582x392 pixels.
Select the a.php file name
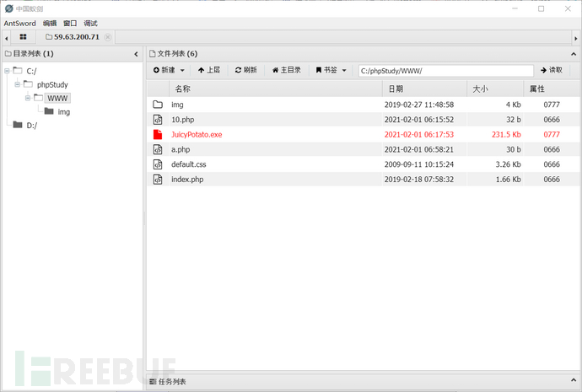(x=181, y=149)
